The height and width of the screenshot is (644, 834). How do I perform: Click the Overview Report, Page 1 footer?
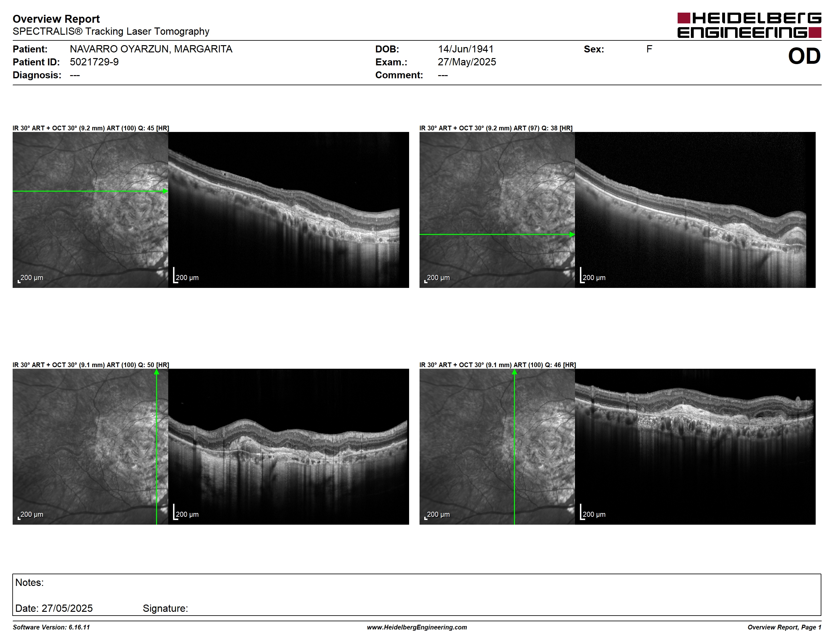pyautogui.click(x=784, y=627)
